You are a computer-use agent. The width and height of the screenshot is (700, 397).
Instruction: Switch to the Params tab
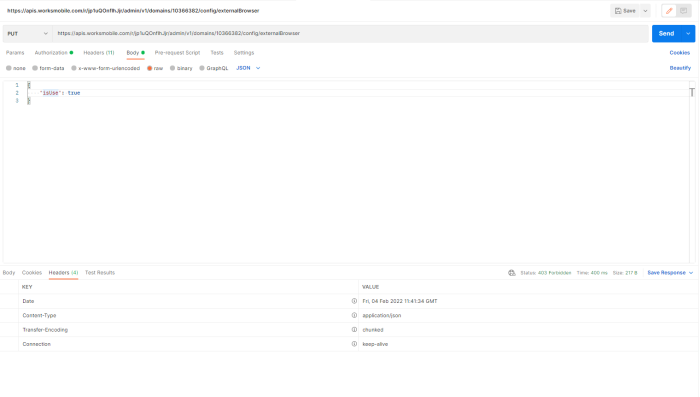pyautogui.click(x=15, y=53)
